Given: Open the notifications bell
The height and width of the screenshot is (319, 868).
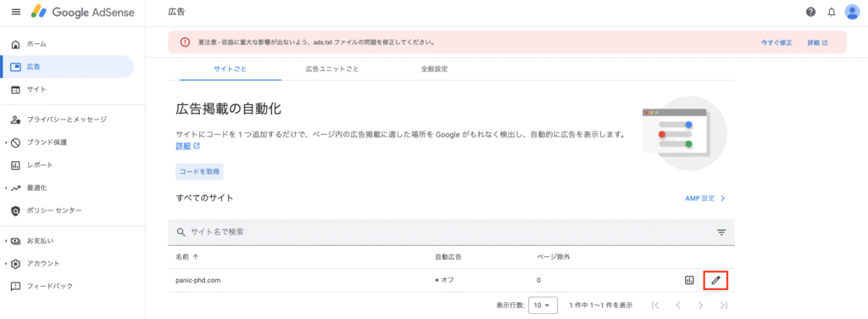Looking at the screenshot, I should [x=832, y=12].
